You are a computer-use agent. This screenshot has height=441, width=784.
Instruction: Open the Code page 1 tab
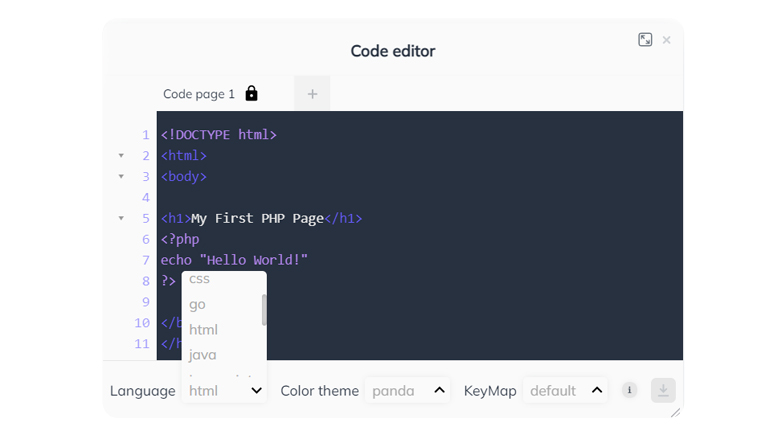[198, 94]
